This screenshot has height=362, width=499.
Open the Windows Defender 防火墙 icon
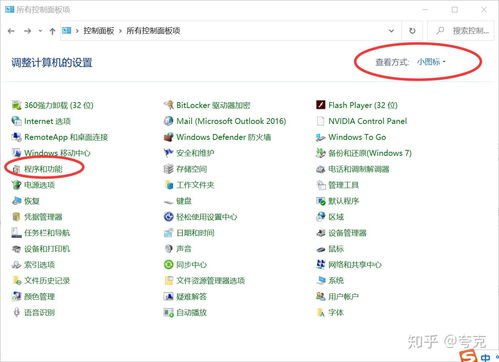click(x=169, y=137)
